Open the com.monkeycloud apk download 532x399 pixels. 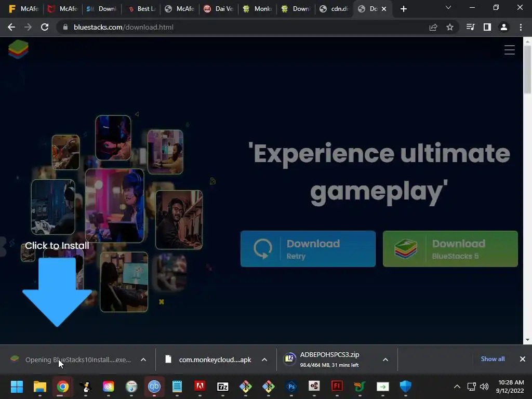tap(209, 360)
